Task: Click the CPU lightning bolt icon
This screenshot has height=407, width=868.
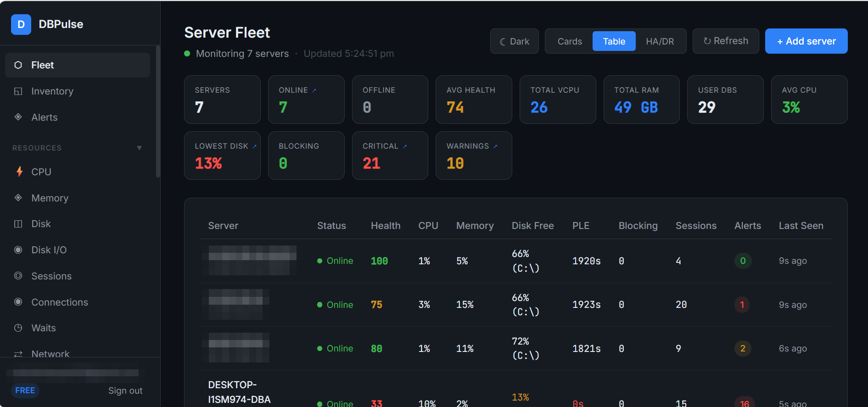Action: click(19, 172)
